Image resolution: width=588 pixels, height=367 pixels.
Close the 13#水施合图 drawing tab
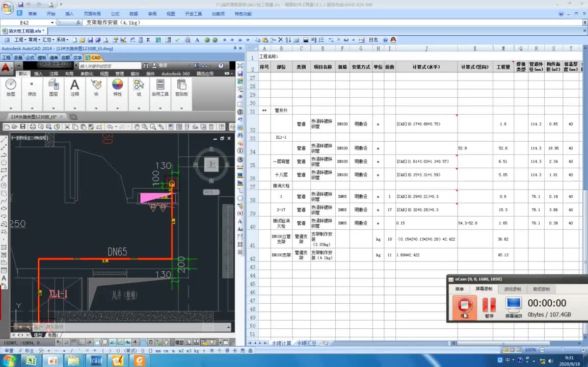tap(62, 117)
